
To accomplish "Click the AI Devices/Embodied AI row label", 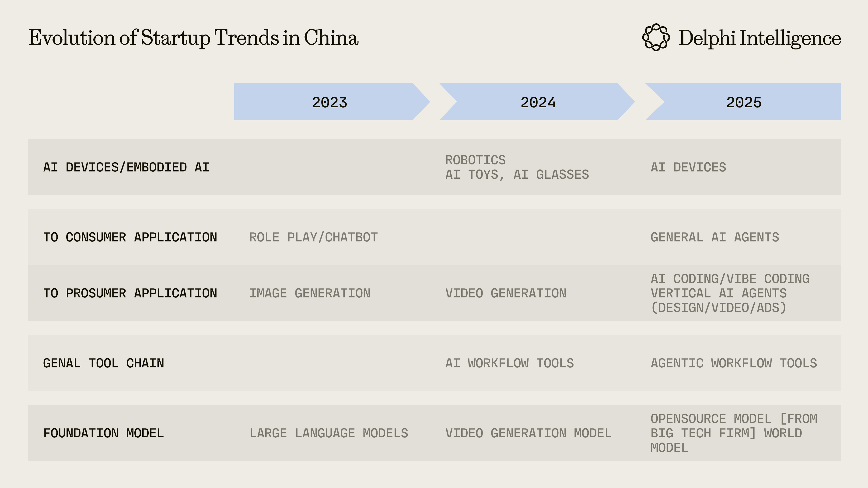I will 126,167.
